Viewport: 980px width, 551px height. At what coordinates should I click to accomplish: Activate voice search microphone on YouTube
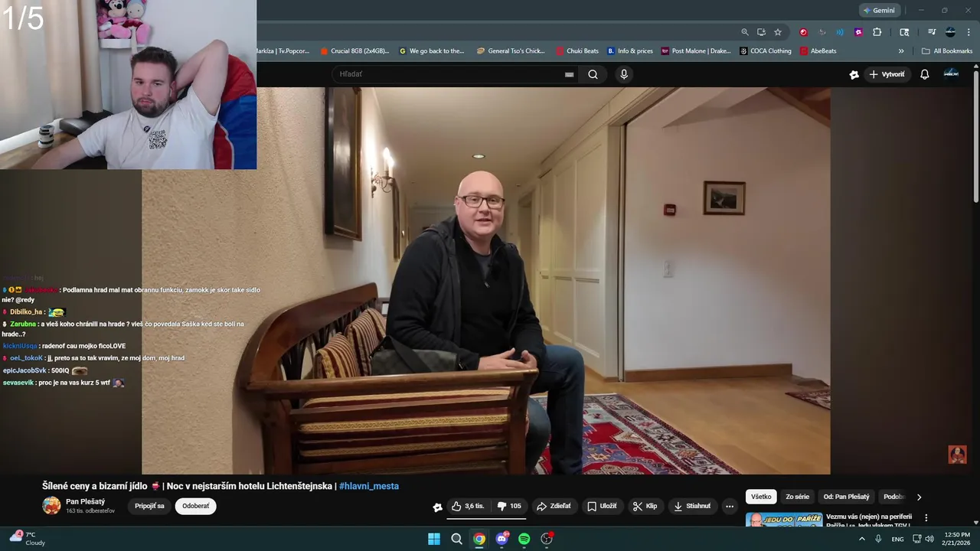click(624, 74)
